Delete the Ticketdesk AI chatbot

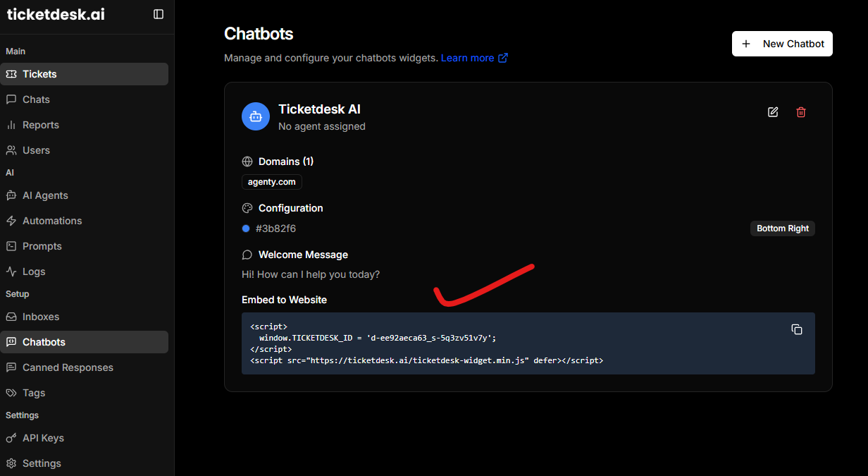(801, 112)
